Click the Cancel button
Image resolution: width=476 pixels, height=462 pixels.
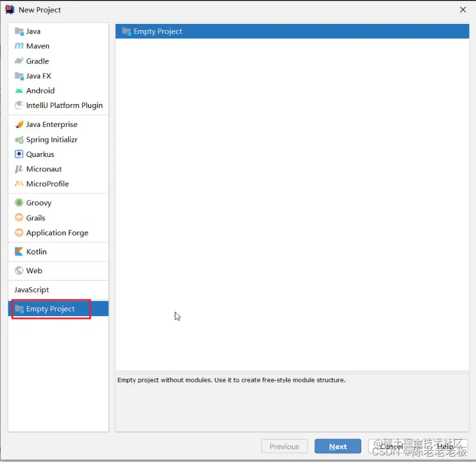391,446
